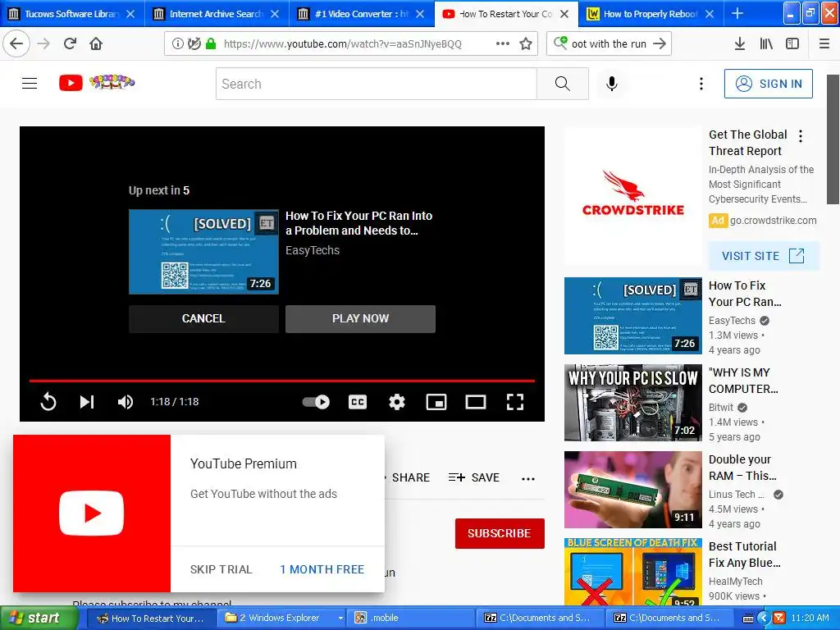
Task: Expand hidden system tray icons arrow
Action: pos(764,619)
